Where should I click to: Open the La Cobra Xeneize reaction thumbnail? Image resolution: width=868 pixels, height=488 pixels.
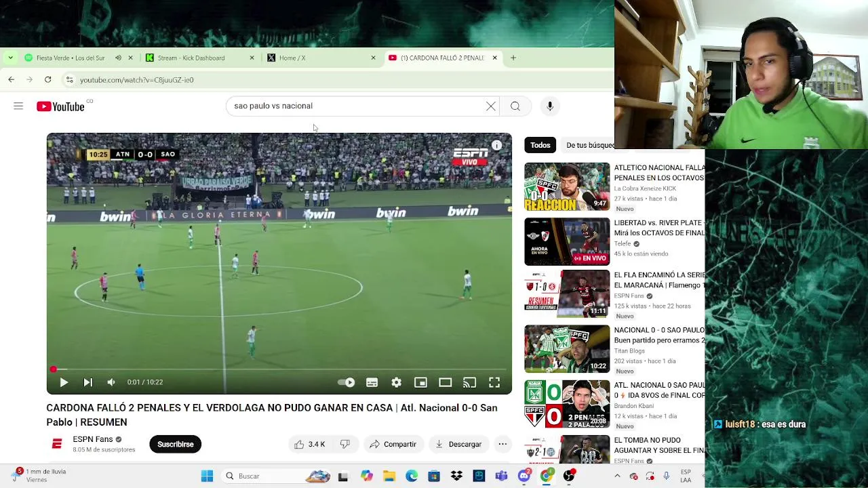[x=567, y=186]
